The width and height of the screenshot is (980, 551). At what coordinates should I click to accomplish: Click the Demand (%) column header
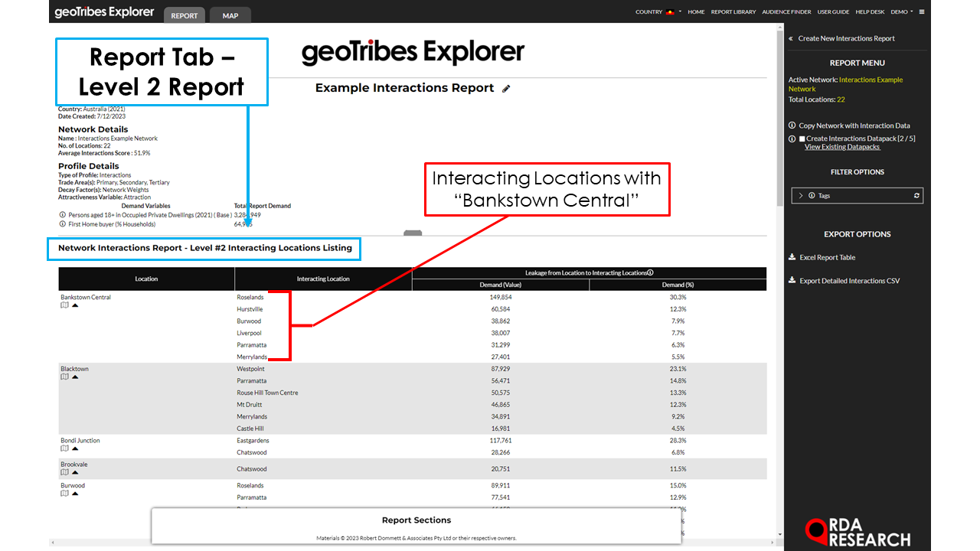678,285
